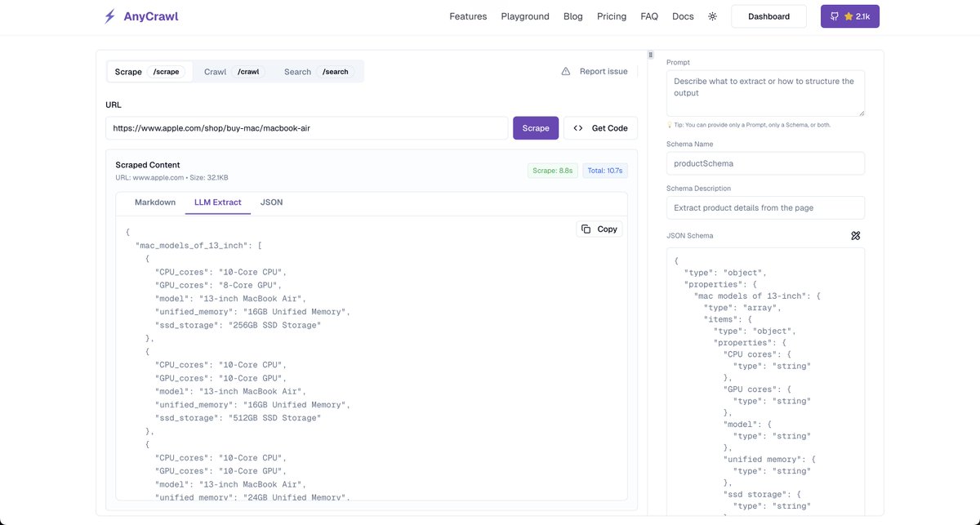Select the Scrape /scrape mode tab
980x525 pixels.
pos(150,72)
